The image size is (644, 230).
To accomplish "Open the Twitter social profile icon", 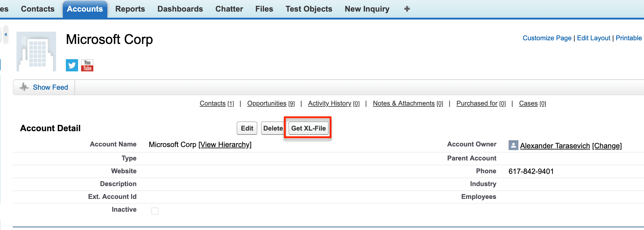I will pyautogui.click(x=72, y=65).
